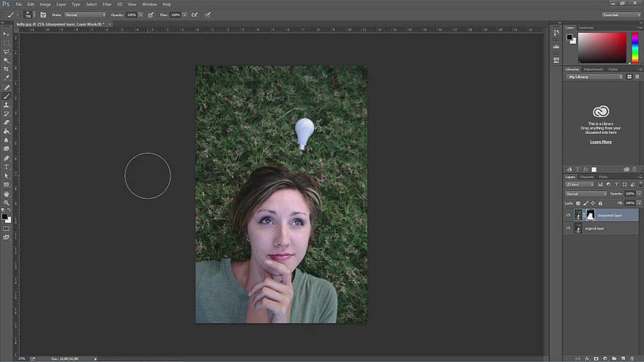Image resolution: width=644 pixels, height=362 pixels.
Task: Select the Path Selection tool
Action: [6, 176]
